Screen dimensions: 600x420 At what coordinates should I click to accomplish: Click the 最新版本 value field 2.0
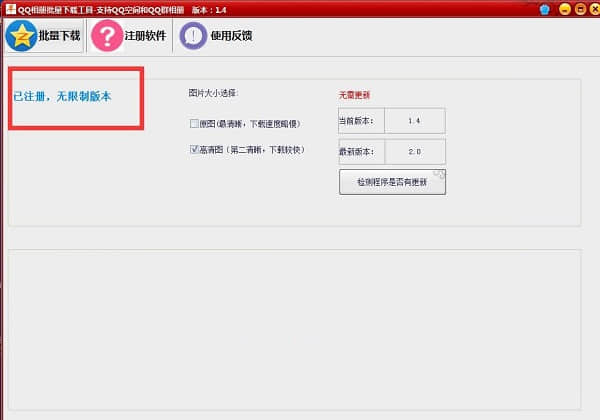tap(414, 151)
